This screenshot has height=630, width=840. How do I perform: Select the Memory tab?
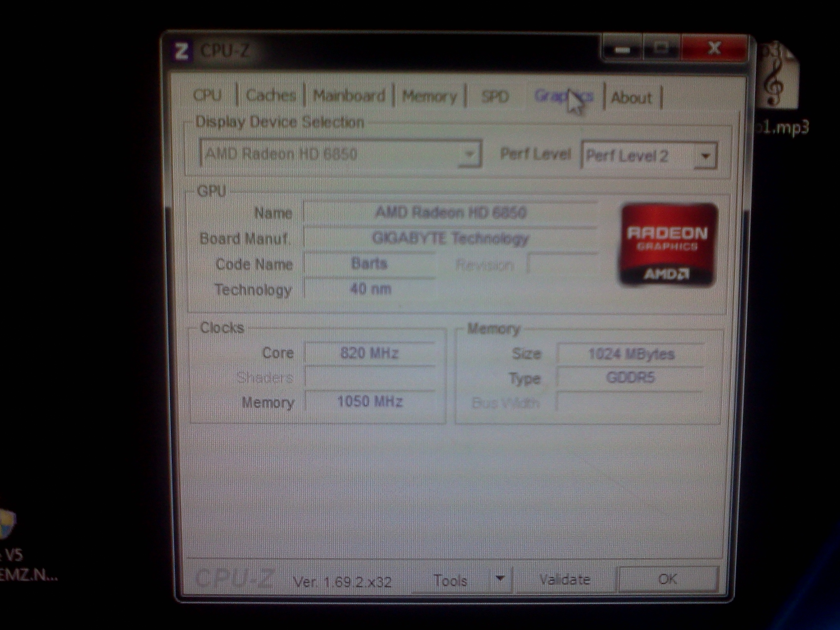point(429,97)
